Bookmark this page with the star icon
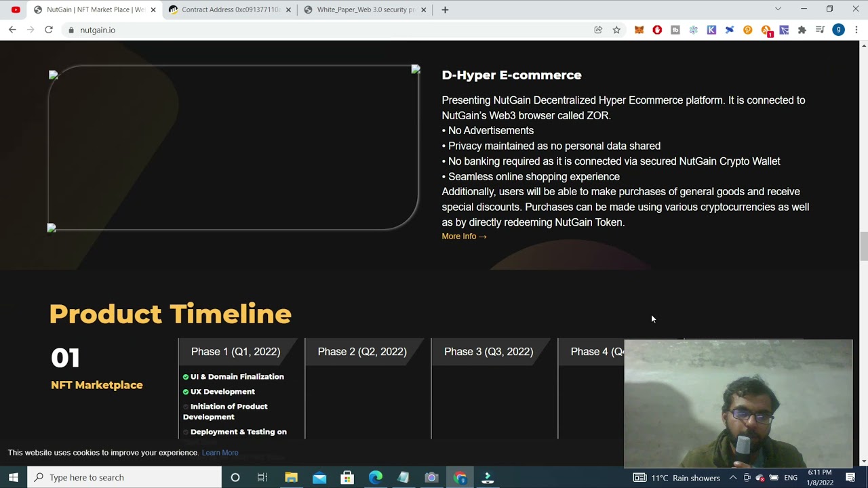 [x=616, y=30]
